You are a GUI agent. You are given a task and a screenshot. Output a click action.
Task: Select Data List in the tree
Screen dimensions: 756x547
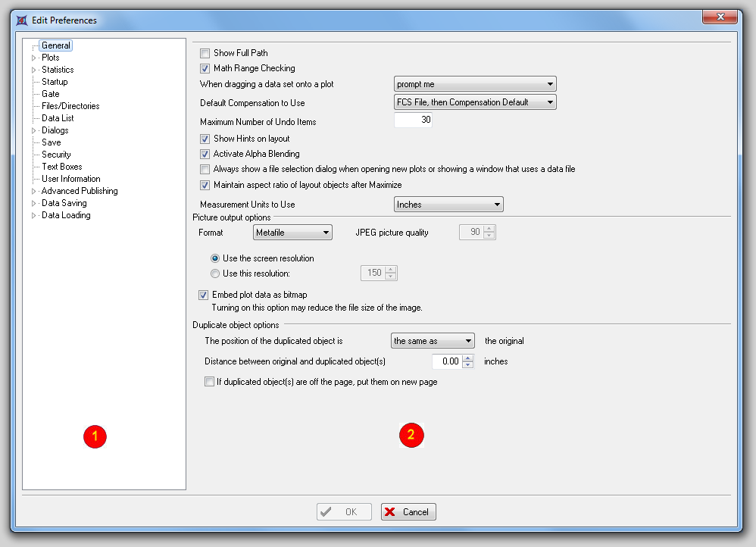coord(58,118)
